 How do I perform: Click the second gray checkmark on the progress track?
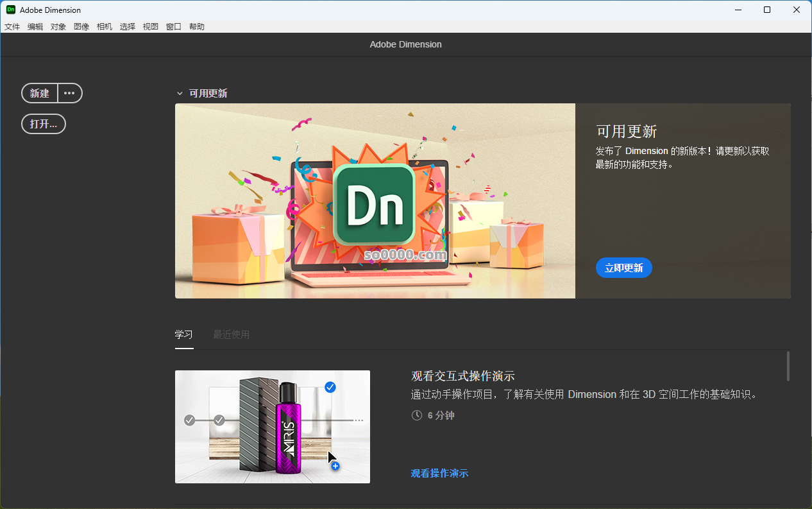[219, 420]
